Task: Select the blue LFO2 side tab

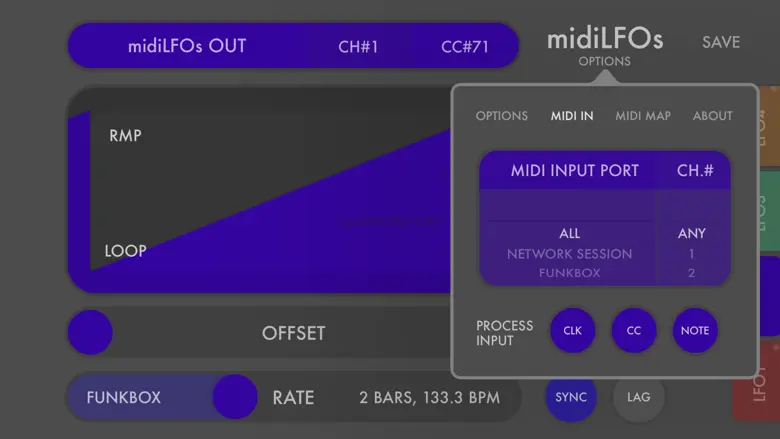Action: coord(770,296)
